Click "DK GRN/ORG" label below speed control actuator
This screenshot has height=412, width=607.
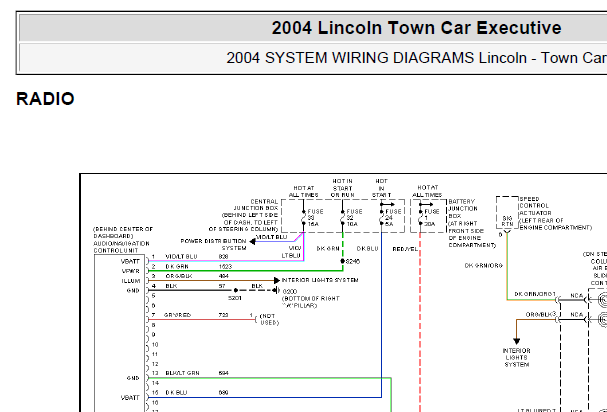click(x=484, y=266)
